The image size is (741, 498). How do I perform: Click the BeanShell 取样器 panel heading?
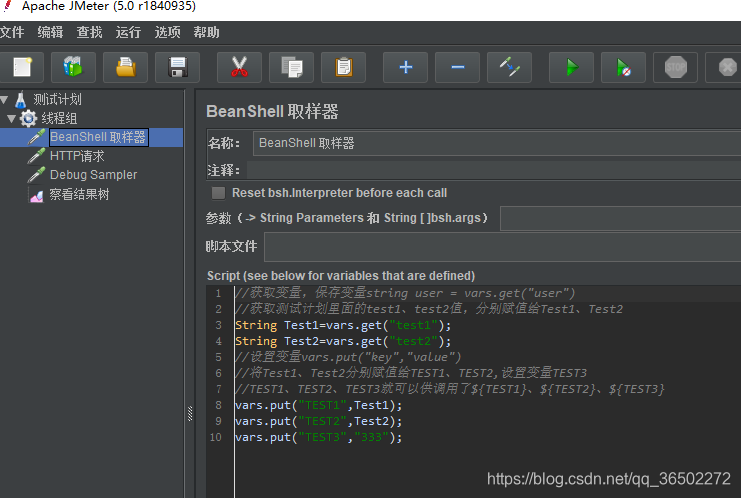[272, 112]
